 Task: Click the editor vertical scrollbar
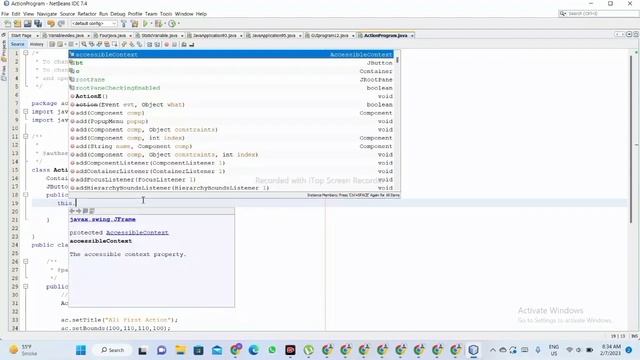click(631, 139)
